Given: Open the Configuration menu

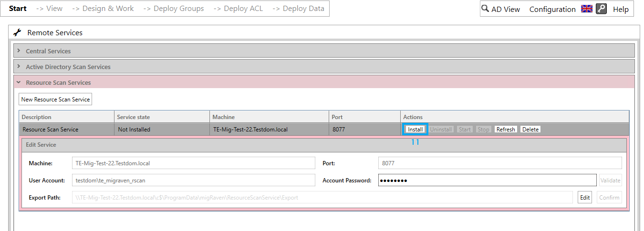Looking at the screenshot, I should [552, 9].
